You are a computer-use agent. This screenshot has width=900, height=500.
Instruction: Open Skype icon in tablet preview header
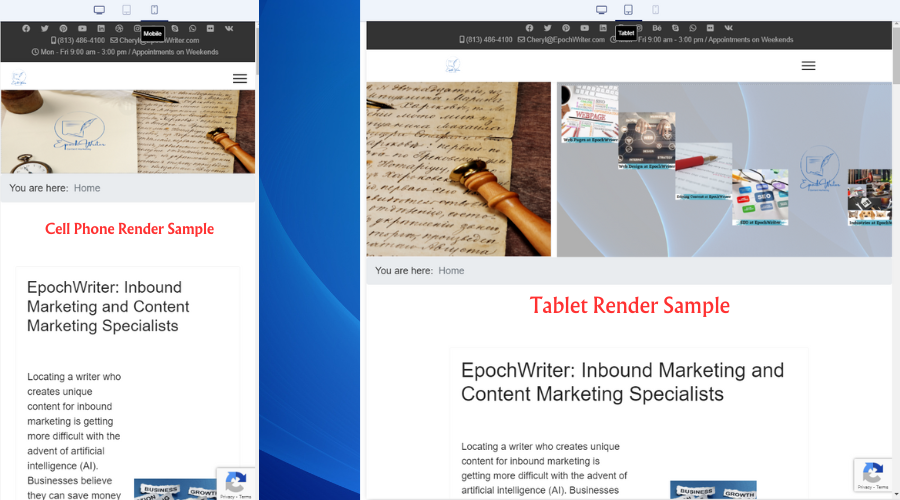[x=676, y=28]
